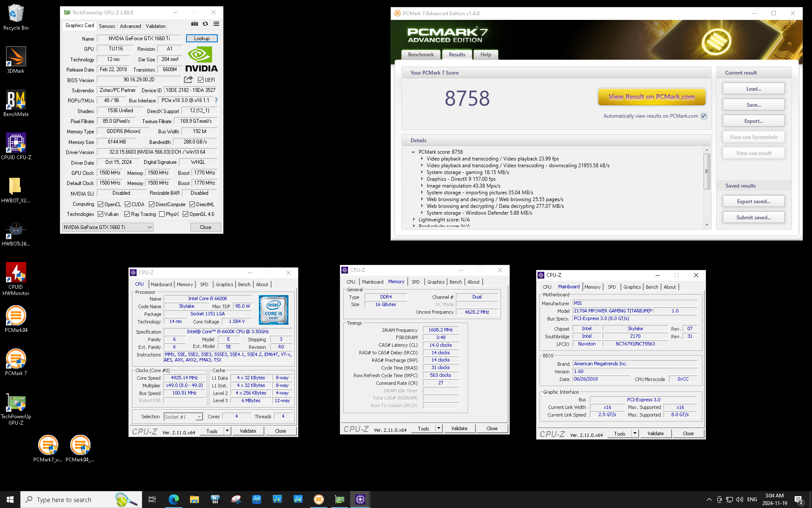Viewport: 812px width, 508px height.
Task: Open the PCMark04 desktop shortcut
Action: [16, 319]
